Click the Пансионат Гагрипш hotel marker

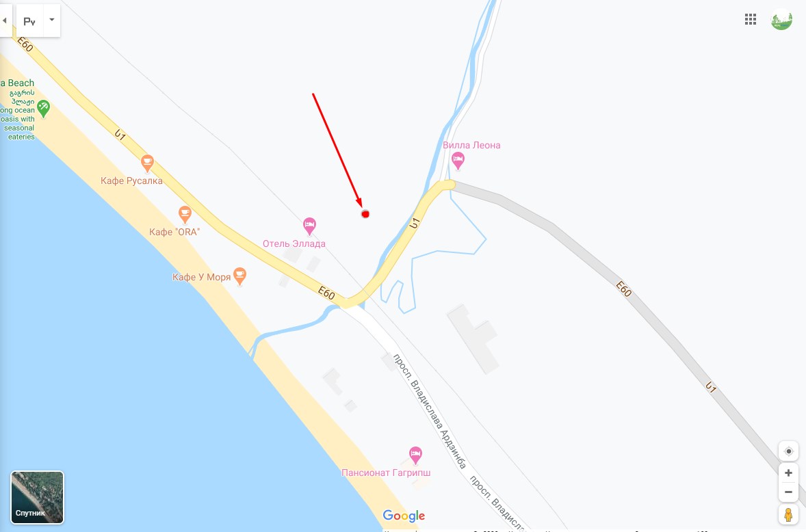coord(415,455)
